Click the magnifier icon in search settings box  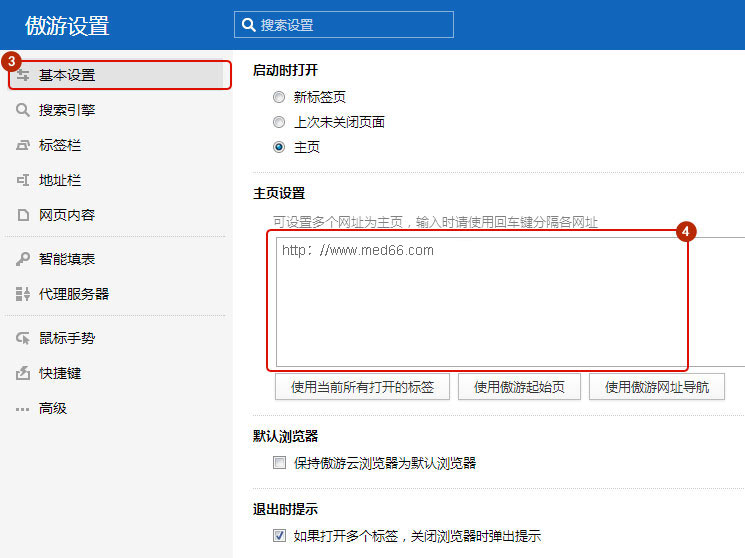coord(249,24)
